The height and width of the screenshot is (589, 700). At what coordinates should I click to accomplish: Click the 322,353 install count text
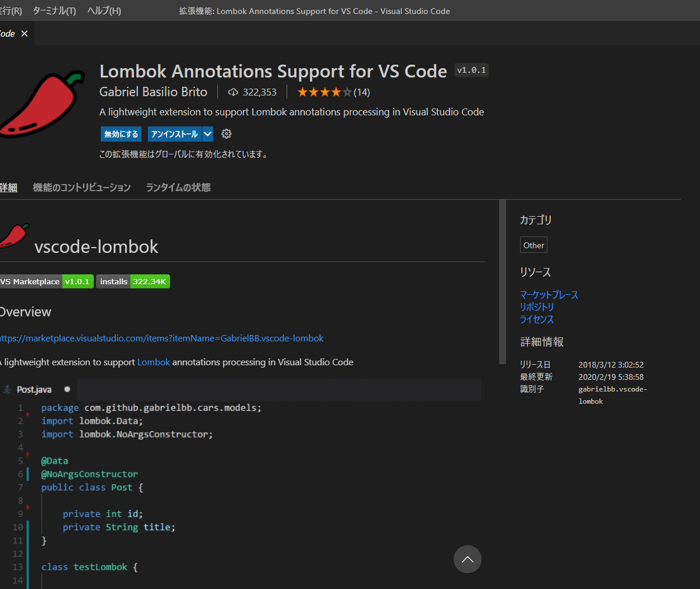pos(260,92)
